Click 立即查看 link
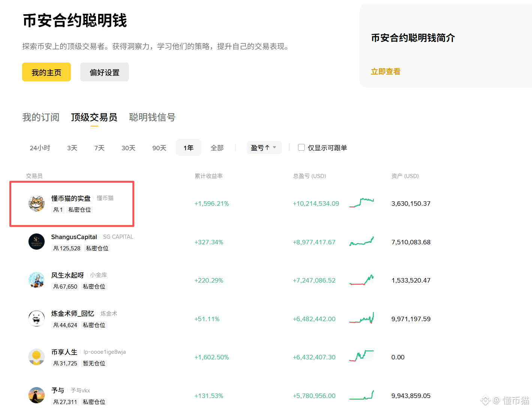This screenshot has height=410, width=532. [x=385, y=72]
